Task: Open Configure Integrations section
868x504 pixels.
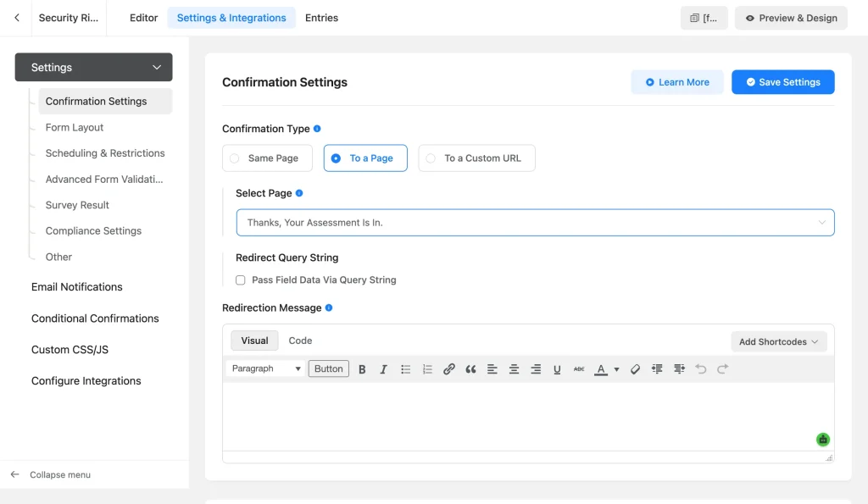Action: click(x=86, y=380)
